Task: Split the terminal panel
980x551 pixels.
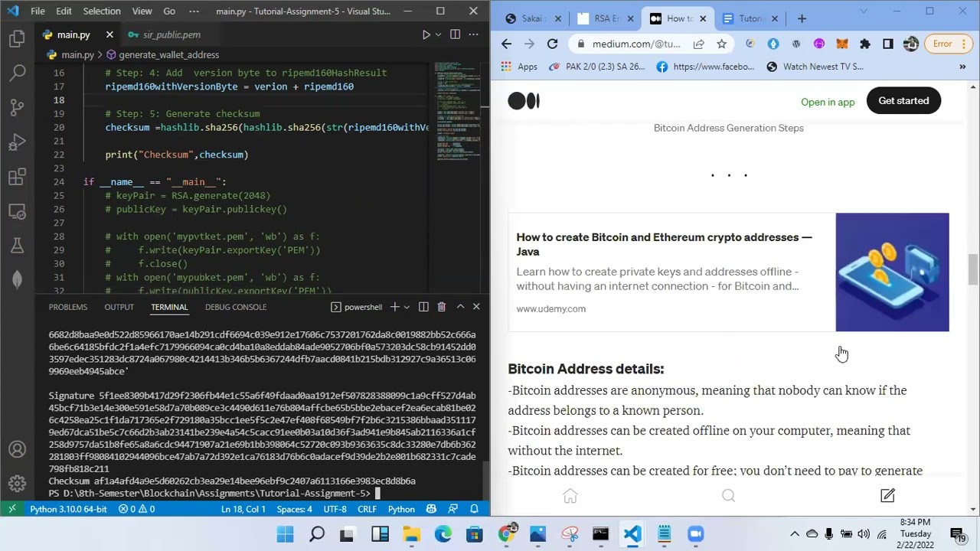Action: [423, 307]
